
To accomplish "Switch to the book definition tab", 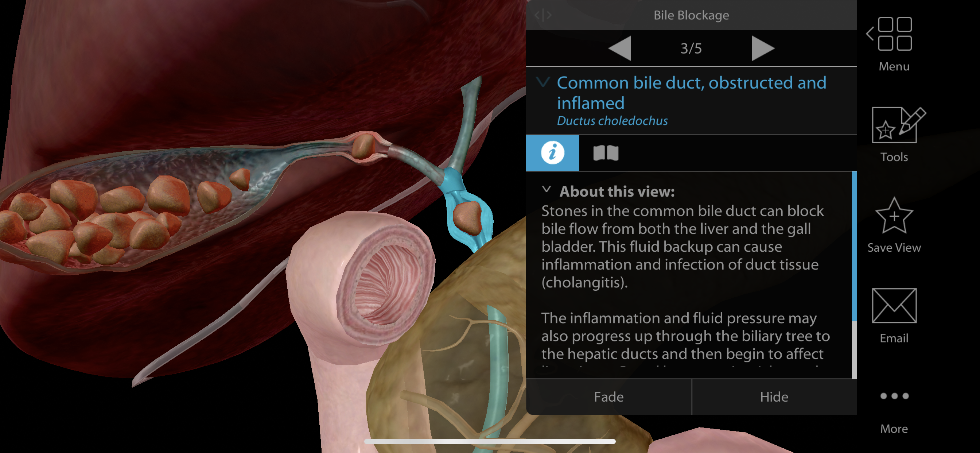I will 606,153.
